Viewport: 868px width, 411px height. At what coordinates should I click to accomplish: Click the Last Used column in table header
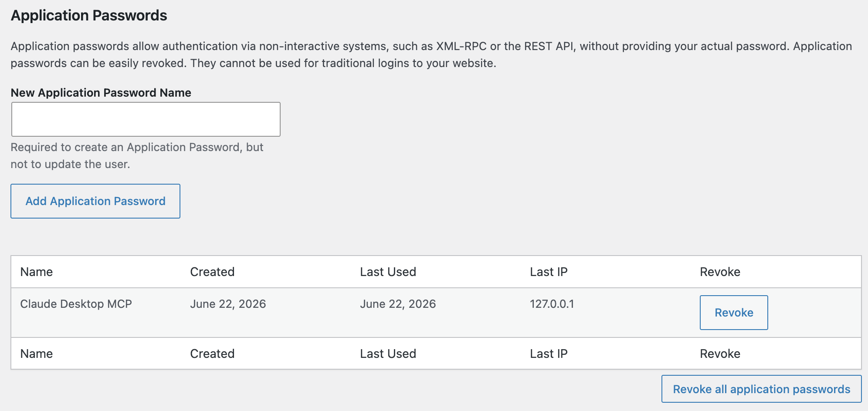pos(388,272)
